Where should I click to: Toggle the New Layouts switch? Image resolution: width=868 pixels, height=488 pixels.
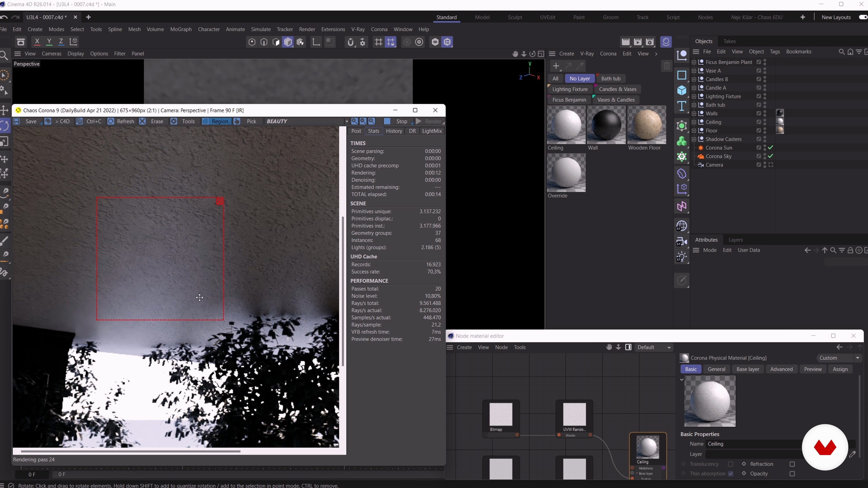[863, 17]
